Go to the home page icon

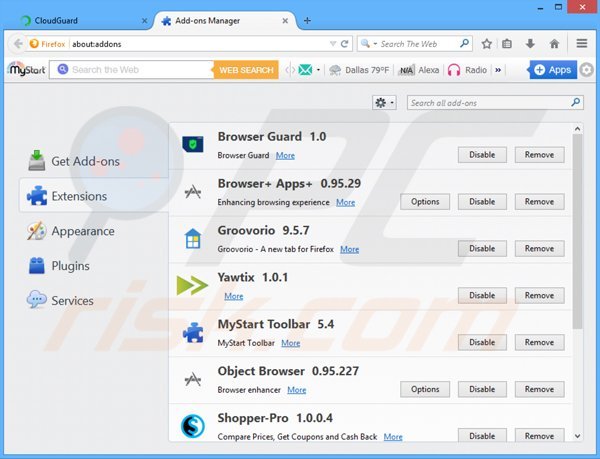point(554,44)
